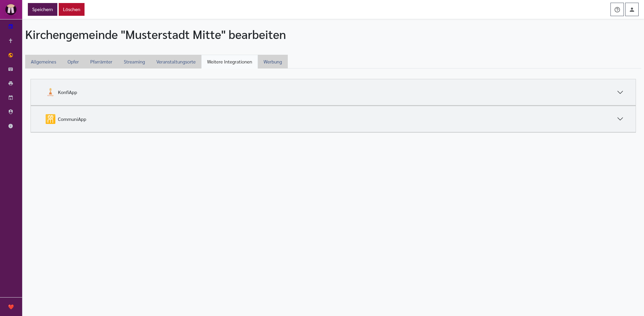644x316 pixels.
Task: Open the user account icon
Action: (x=632, y=9)
